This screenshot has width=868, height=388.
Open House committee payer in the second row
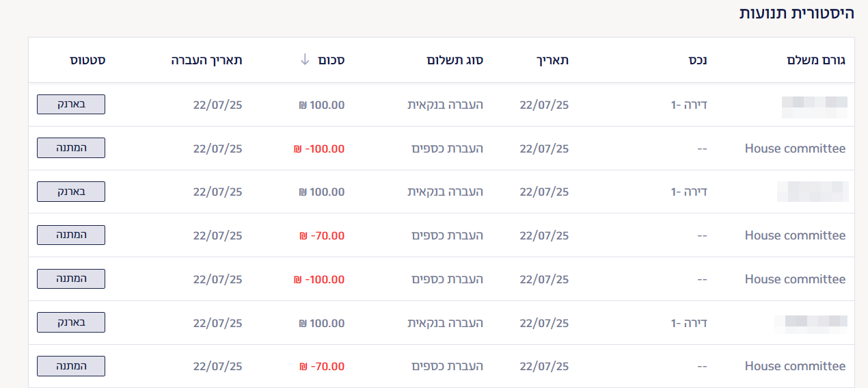click(x=795, y=148)
